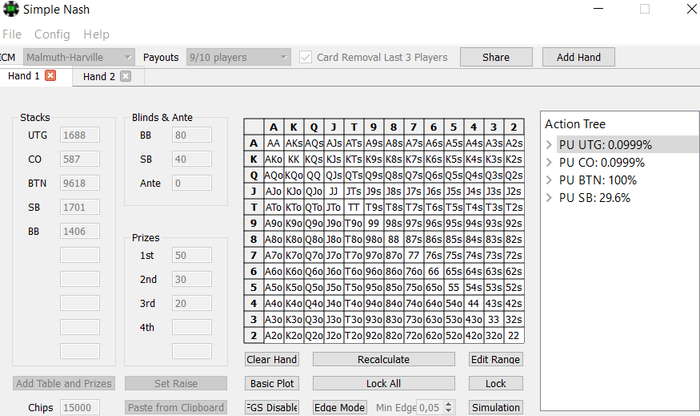Select the 22 cell in hand grid
The image size is (700, 416).
514,336
